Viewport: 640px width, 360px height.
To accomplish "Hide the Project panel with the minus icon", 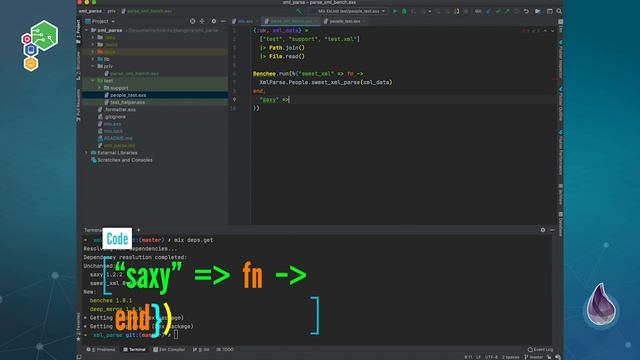I will pos(223,21).
